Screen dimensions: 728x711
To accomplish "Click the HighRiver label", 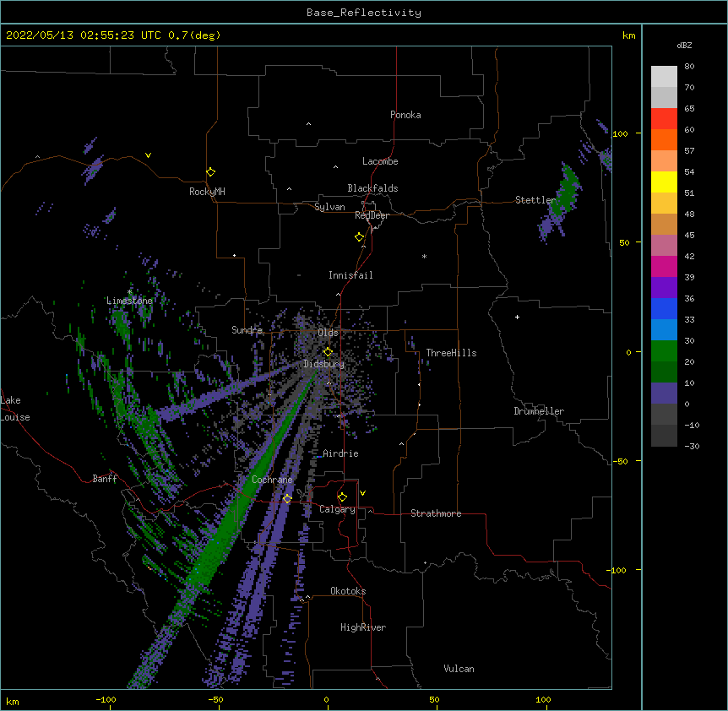I will [363, 627].
